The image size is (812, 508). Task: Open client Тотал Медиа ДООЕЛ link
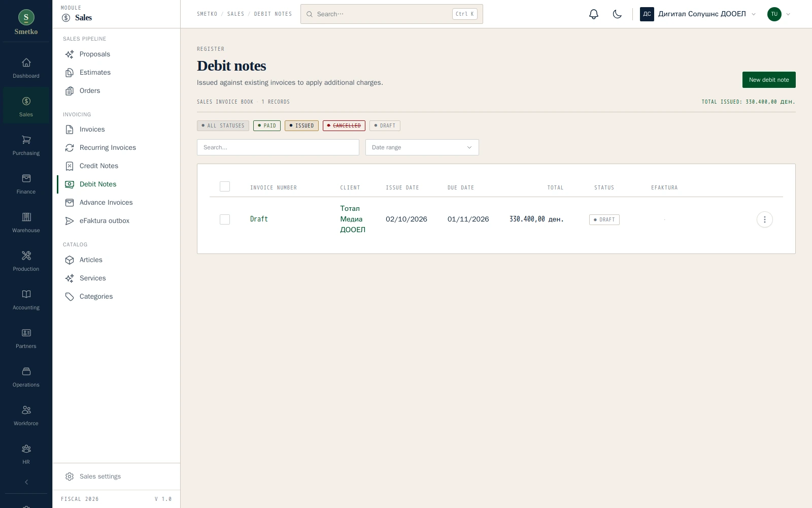click(x=353, y=219)
